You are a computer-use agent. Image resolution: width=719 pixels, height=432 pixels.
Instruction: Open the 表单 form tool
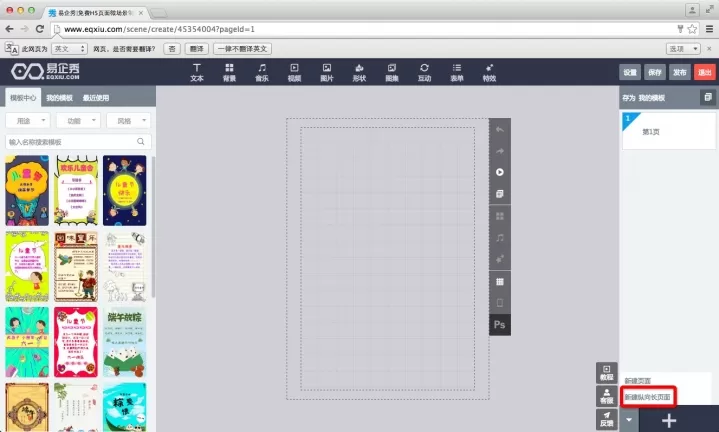[457, 73]
